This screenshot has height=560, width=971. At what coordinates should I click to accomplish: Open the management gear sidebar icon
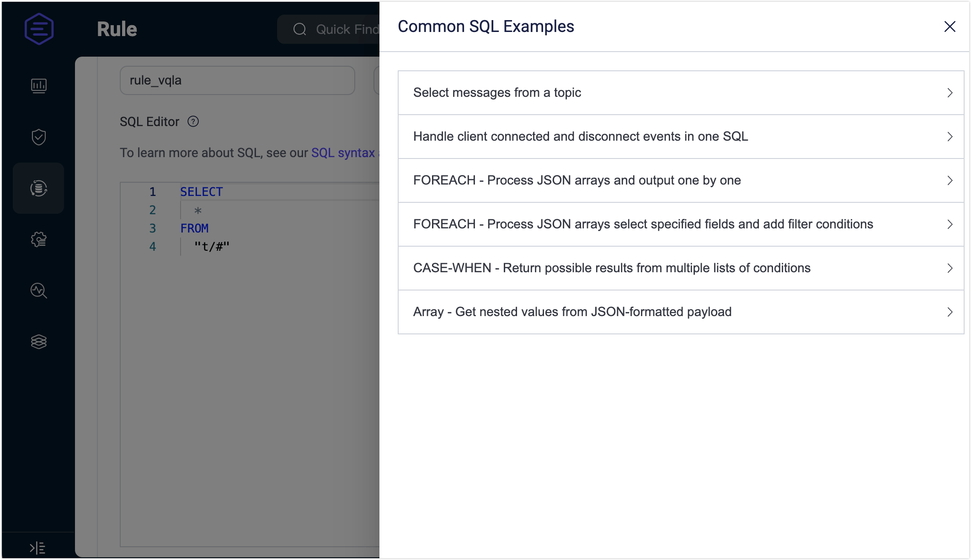[39, 239]
